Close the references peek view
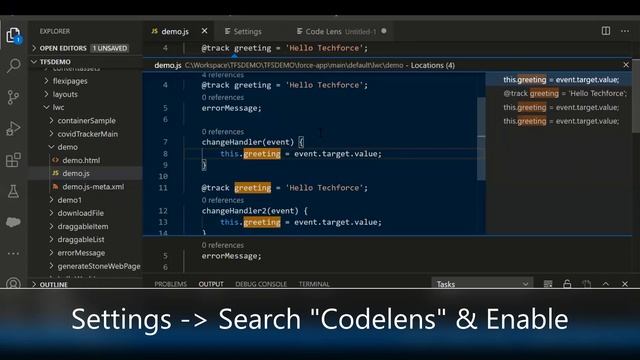This screenshot has width=640, height=360. (x=626, y=65)
